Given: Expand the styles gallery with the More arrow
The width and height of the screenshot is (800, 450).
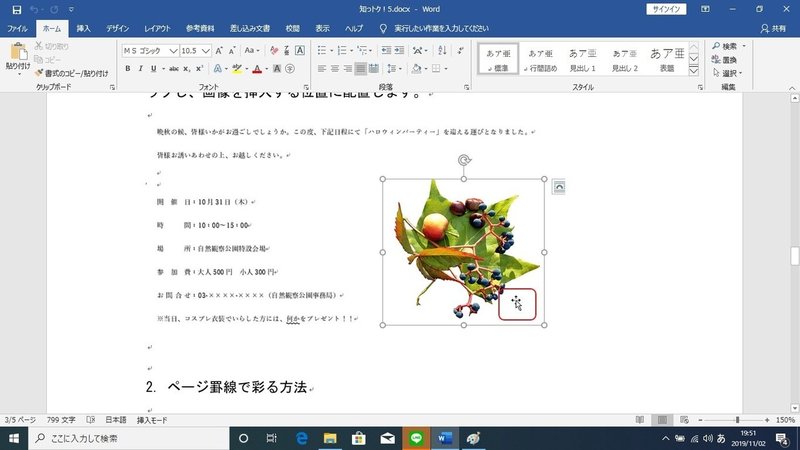Looking at the screenshot, I should pyautogui.click(x=693, y=71).
